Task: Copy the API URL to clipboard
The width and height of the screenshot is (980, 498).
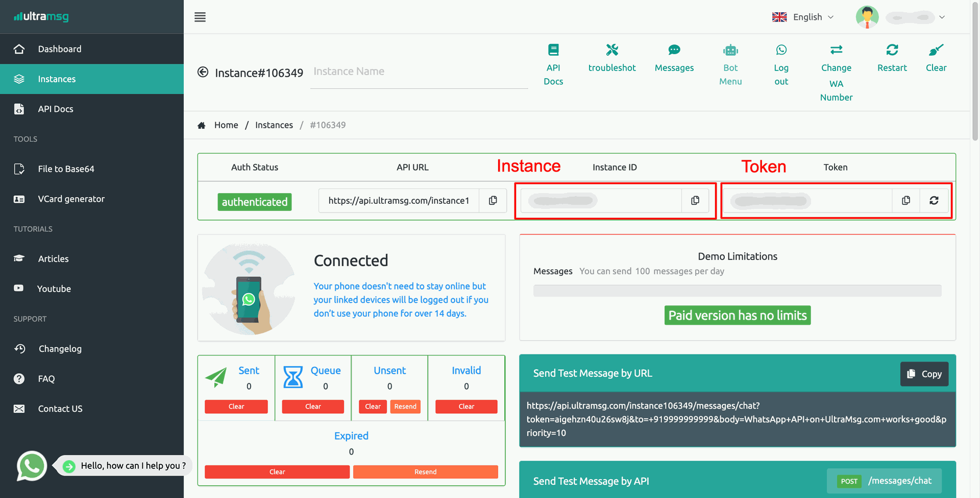Action: coord(493,200)
